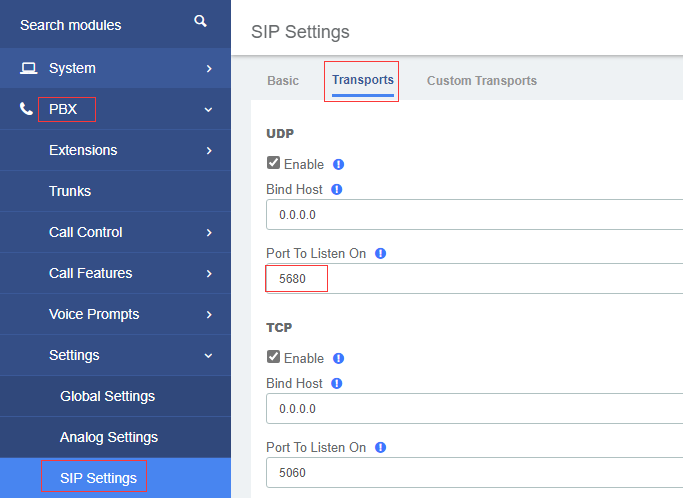Screen dimensions: 683x498
Task: Open info icon next to UDP Enable
Action: click(338, 164)
